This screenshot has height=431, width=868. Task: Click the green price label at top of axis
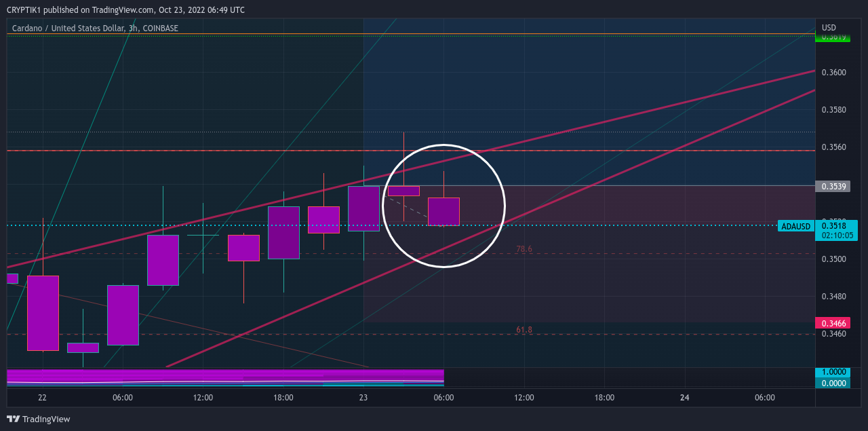pos(832,37)
